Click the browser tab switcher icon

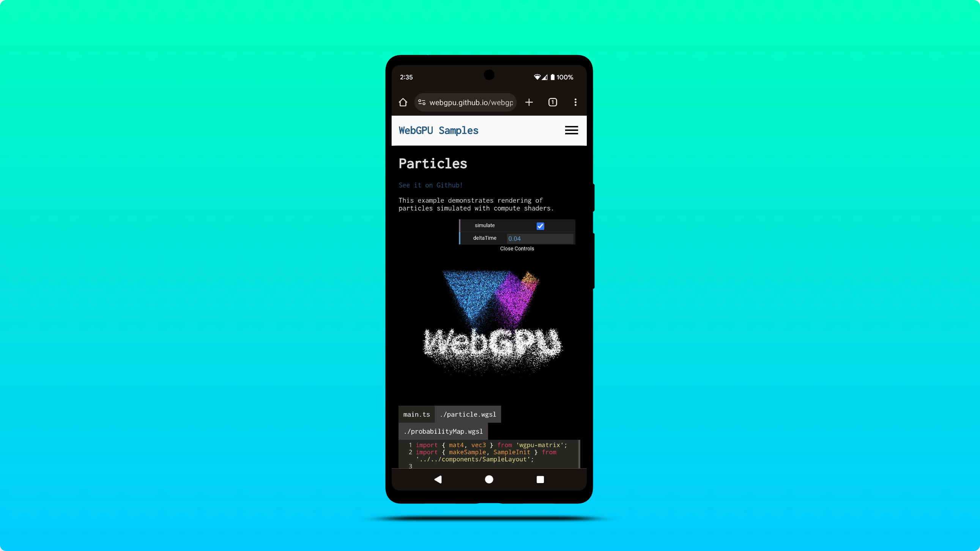coord(553,102)
